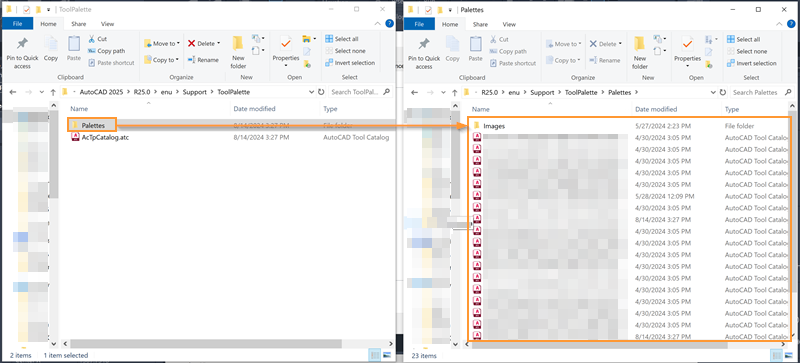The height and width of the screenshot is (363, 800).
Task: Click Pin to Quick access in Palettes window
Action: pyautogui.click(x=423, y=54)
